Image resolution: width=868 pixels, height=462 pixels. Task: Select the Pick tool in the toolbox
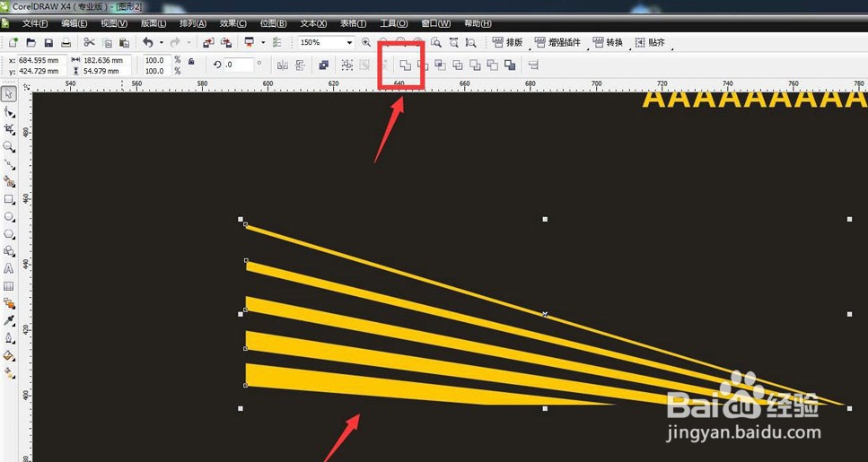coord(9,94)
